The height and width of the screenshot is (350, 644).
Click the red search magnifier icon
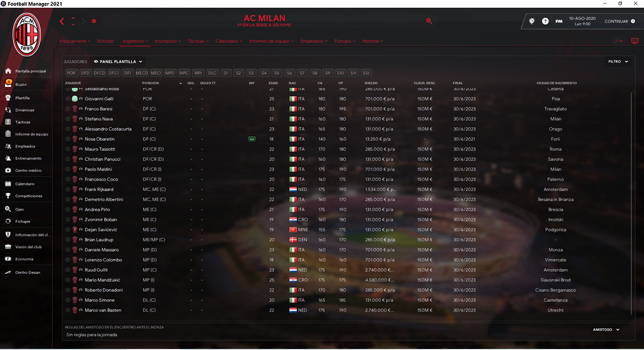429,21
